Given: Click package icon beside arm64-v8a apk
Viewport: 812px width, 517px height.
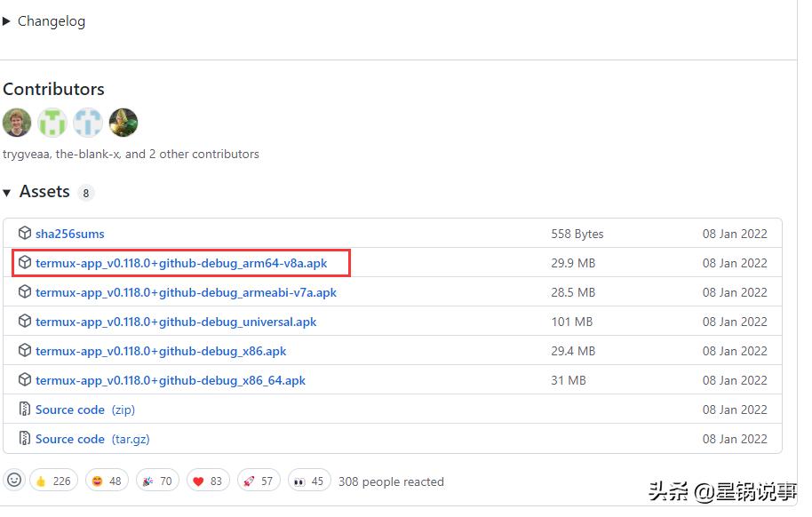Looking at the screenshot, I should [x=24, y=263].
